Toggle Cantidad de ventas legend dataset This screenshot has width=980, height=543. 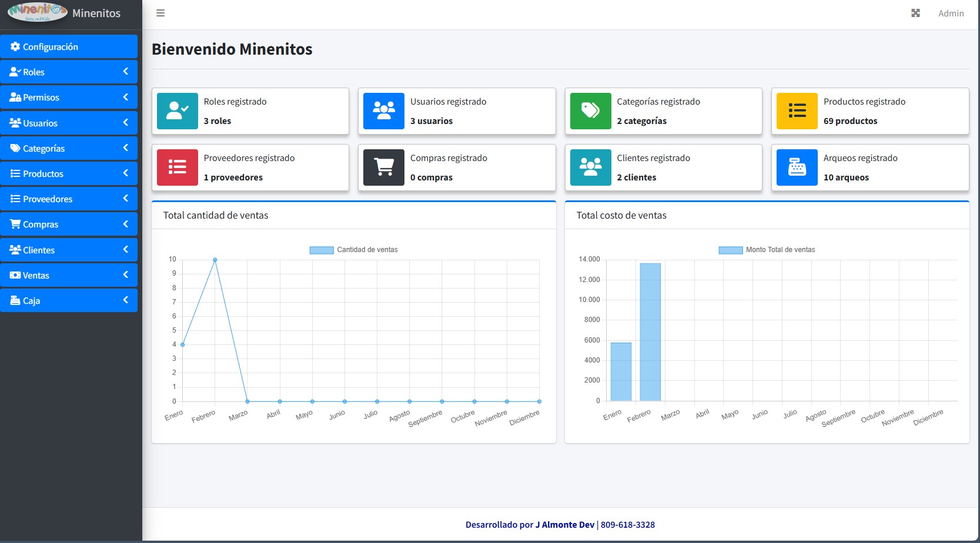[354, 250]
